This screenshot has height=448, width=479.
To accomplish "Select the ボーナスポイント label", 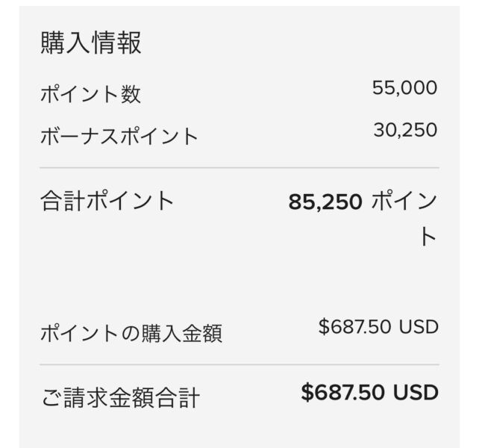I will [119, 137].
